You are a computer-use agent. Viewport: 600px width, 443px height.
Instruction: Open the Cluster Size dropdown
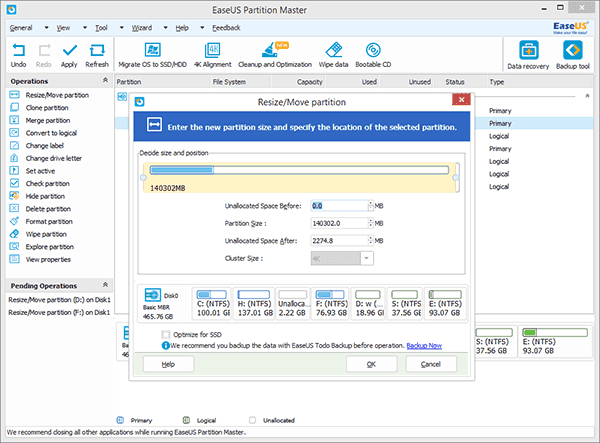pos(367,258)
